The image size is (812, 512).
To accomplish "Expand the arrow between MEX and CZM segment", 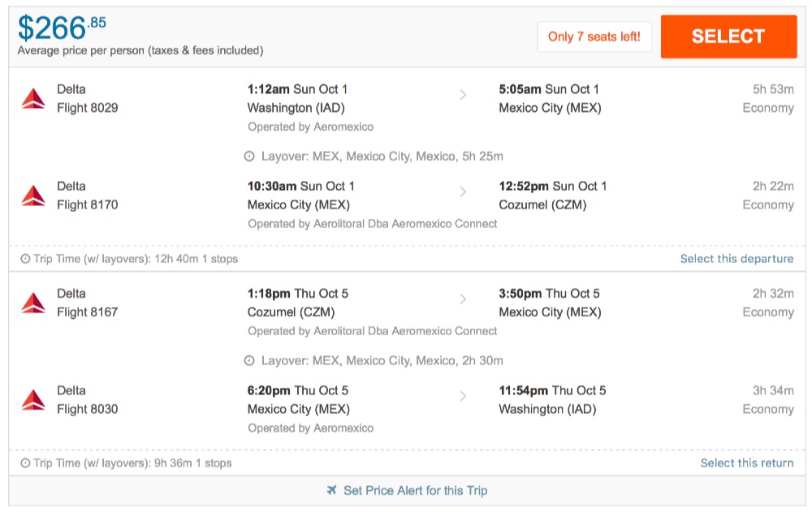I will [x=463, y=191].
